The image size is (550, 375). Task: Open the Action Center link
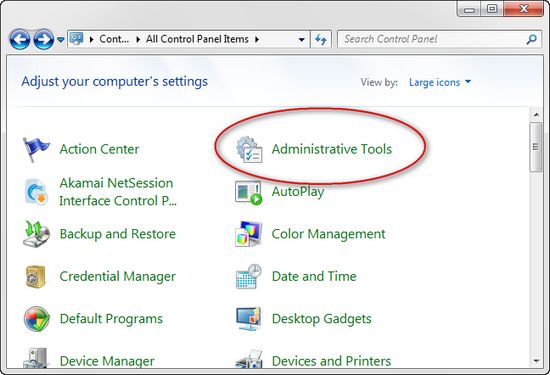99,149
